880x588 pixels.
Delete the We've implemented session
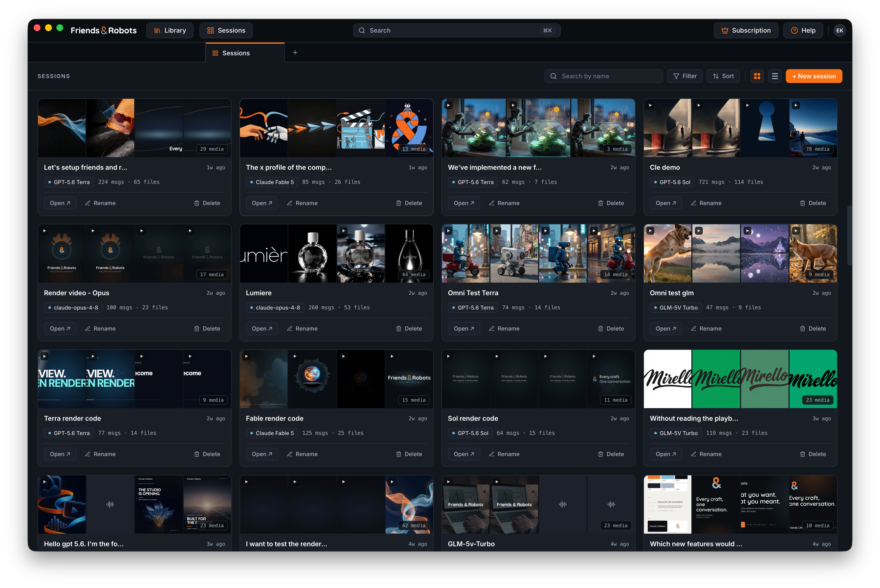611,203
